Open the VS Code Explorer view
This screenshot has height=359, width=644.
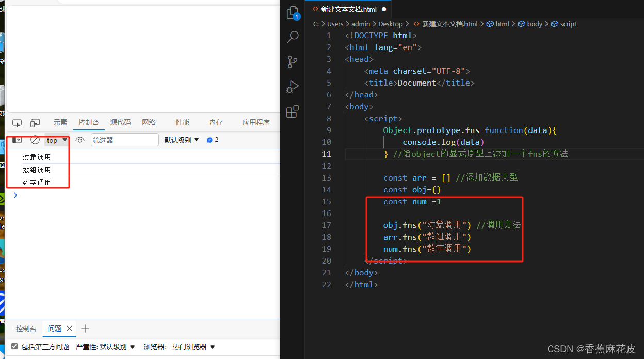pos(293,12)
